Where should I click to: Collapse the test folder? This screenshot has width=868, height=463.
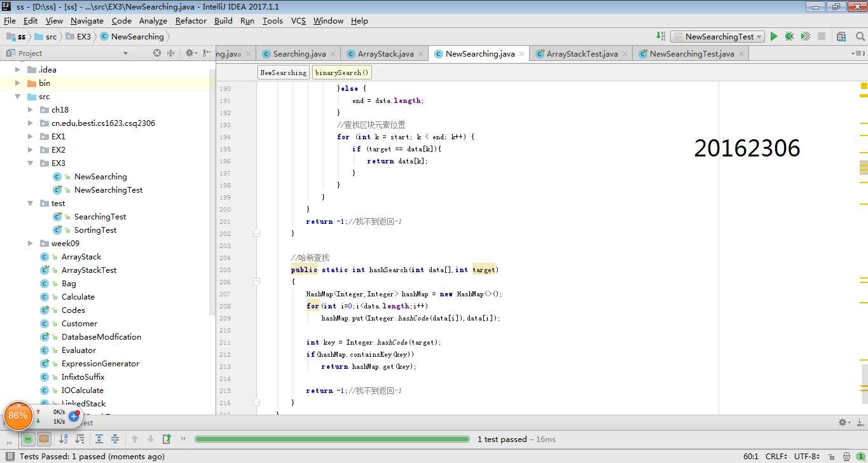tap(30, 204)
